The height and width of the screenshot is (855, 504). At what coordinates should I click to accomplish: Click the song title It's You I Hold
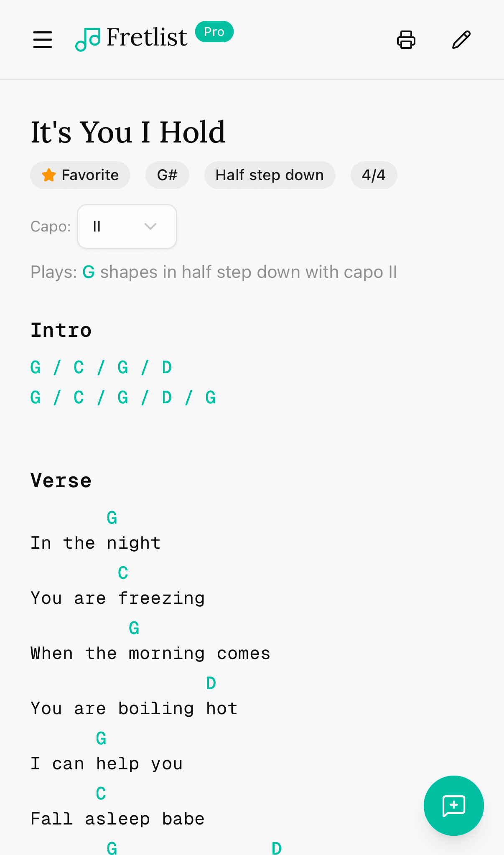pyautogui.click(x=127, y=132)
